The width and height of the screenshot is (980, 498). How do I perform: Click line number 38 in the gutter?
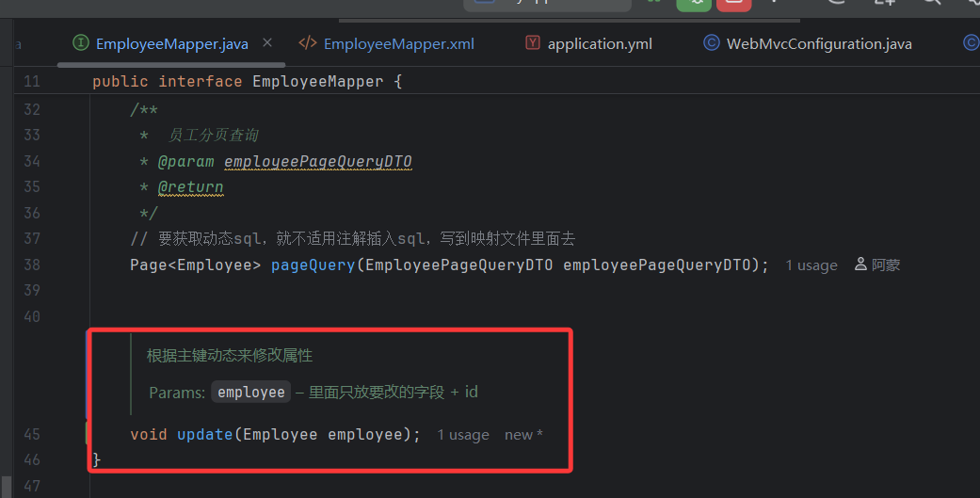tap(32, 265)
